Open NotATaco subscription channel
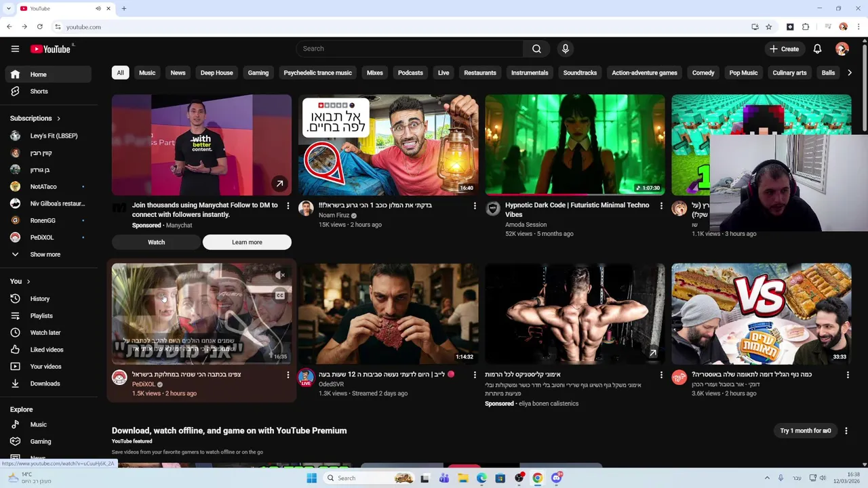Viewport: 868px width, 488px height. [x=47, y=187]
